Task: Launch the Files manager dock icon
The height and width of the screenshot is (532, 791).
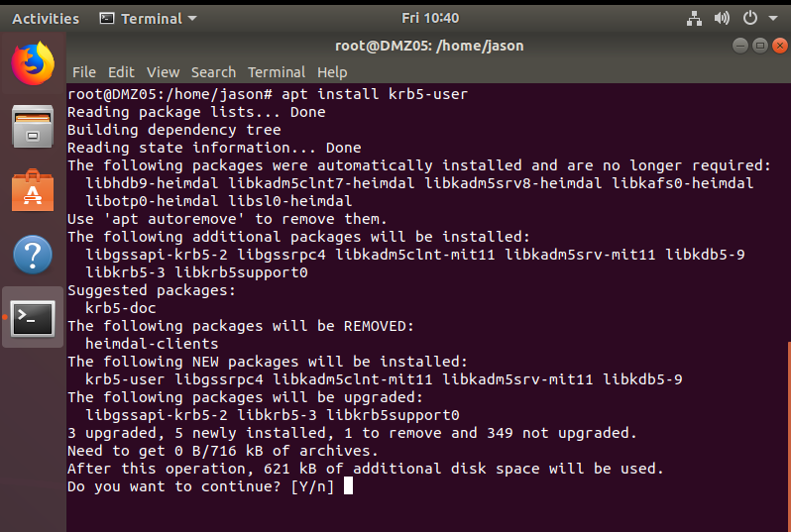Action: click(33, 127)
